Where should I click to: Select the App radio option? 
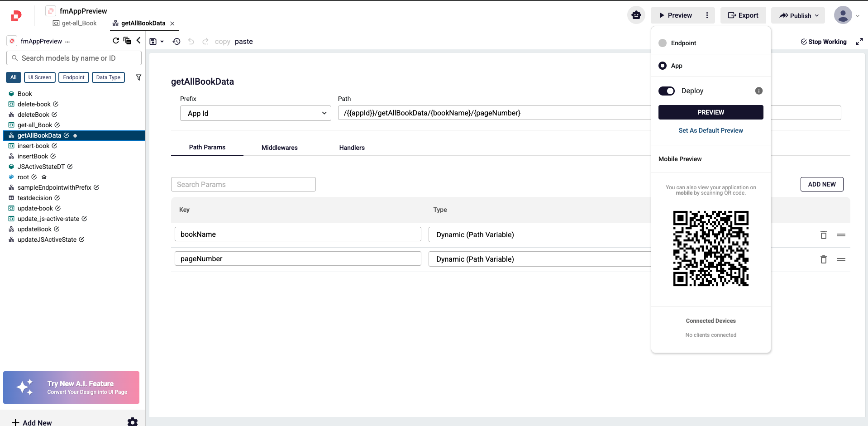(663, 66)
